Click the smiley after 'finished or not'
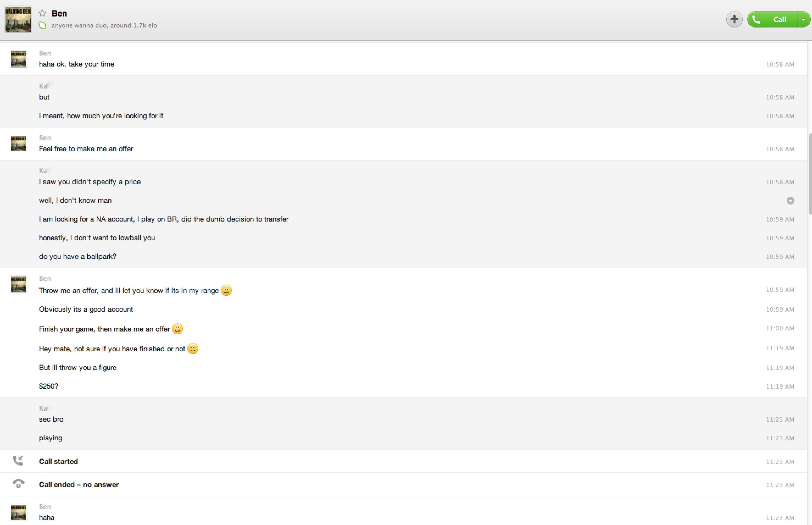 point(193,349)
